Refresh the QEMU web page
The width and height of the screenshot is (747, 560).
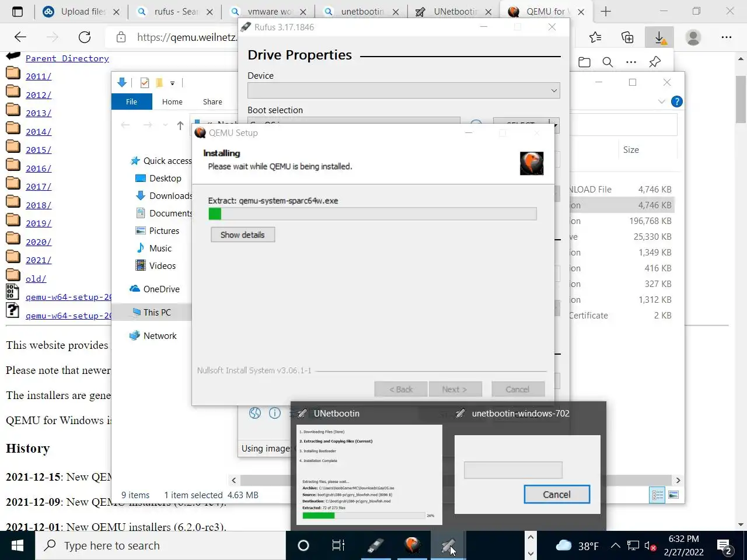pyautogui.click(x=85, y=37)
